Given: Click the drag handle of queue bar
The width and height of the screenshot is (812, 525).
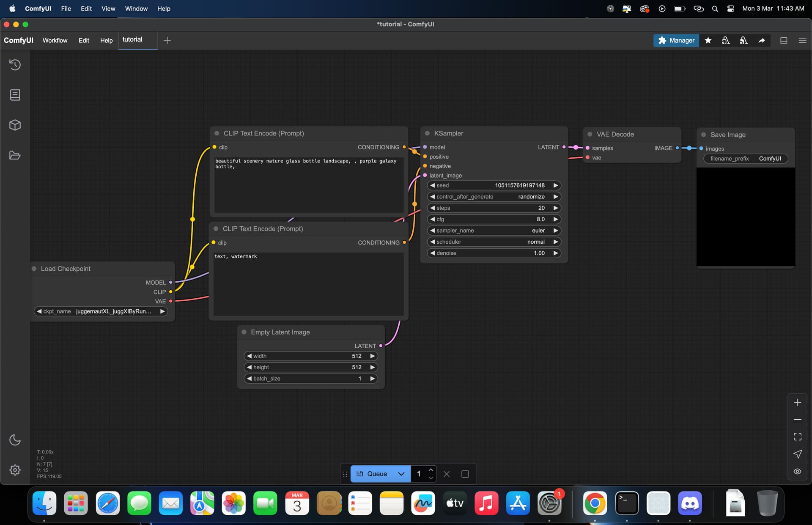Looking at the screenshot, I should point(345,474).
